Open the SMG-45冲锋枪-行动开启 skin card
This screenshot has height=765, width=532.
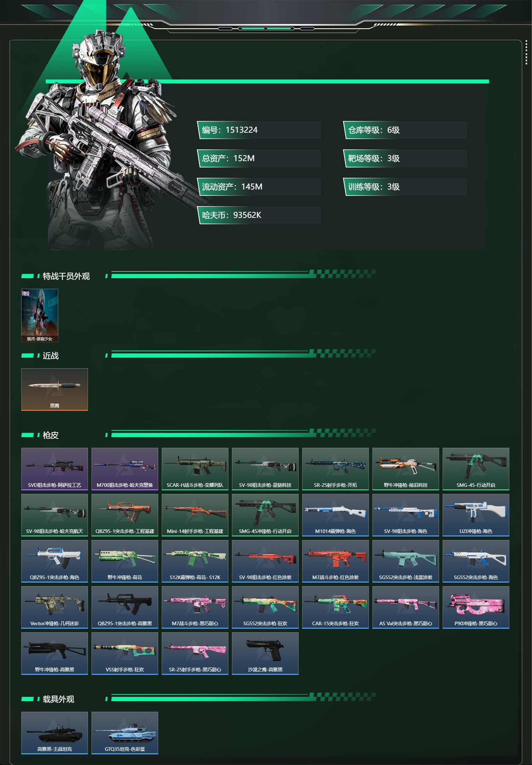(x=265, y=515)
